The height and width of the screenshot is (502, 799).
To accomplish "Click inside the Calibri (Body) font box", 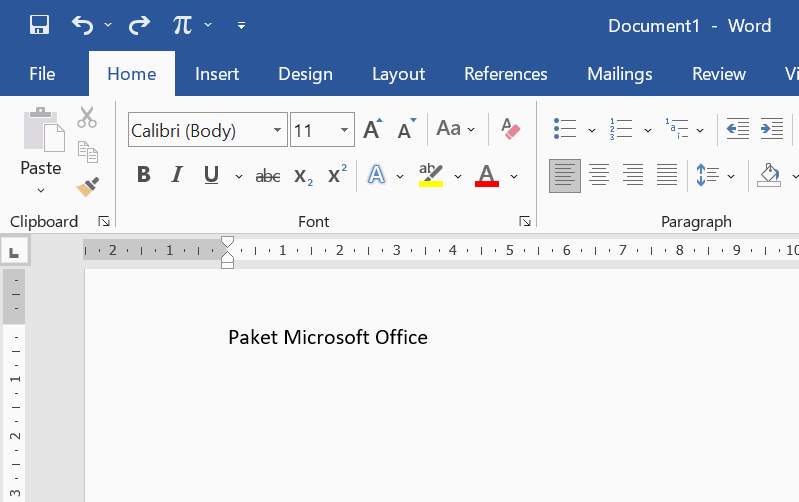I will click(x=199, y=130).
